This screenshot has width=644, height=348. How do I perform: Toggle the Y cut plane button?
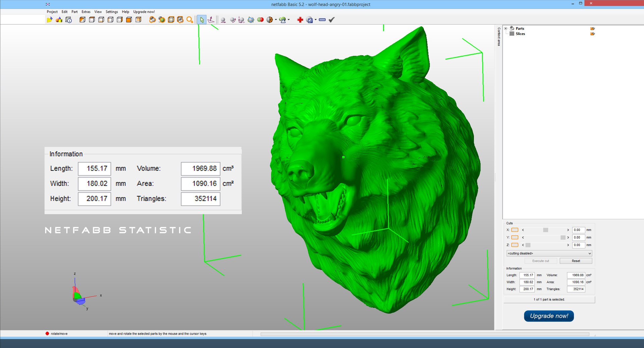tap(515, 237)
